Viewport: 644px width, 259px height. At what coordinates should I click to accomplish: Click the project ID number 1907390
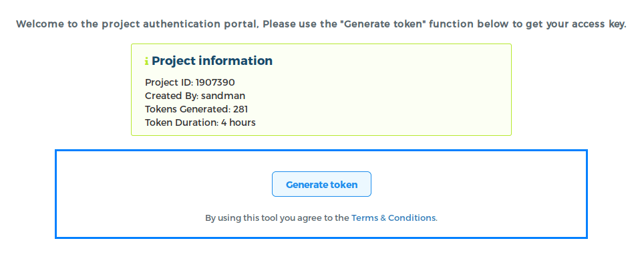215,82
